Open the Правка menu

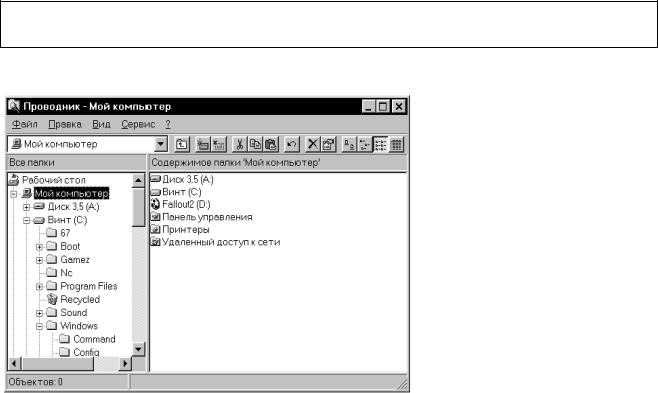(x=65, y=124)
